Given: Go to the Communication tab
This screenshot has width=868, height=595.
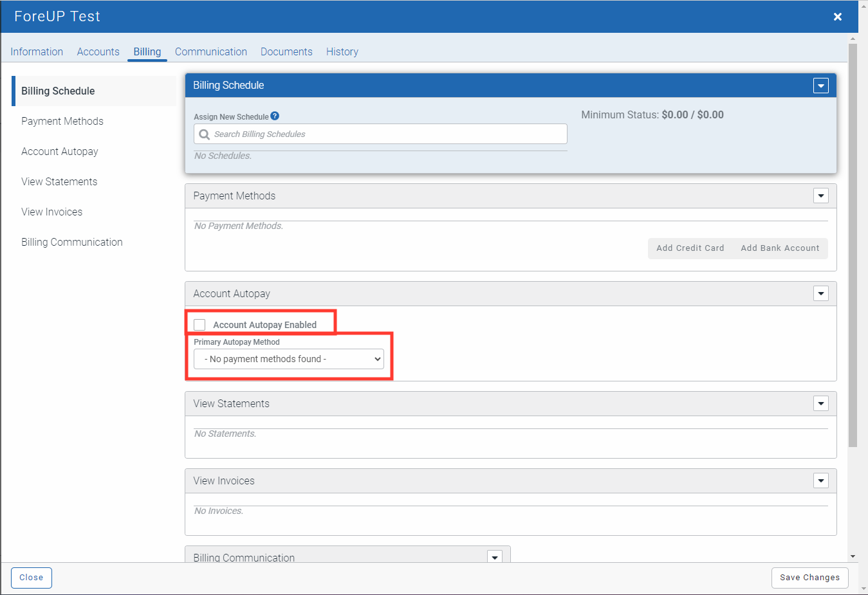Looking at the screenshot, I should (x=211, y=51).
